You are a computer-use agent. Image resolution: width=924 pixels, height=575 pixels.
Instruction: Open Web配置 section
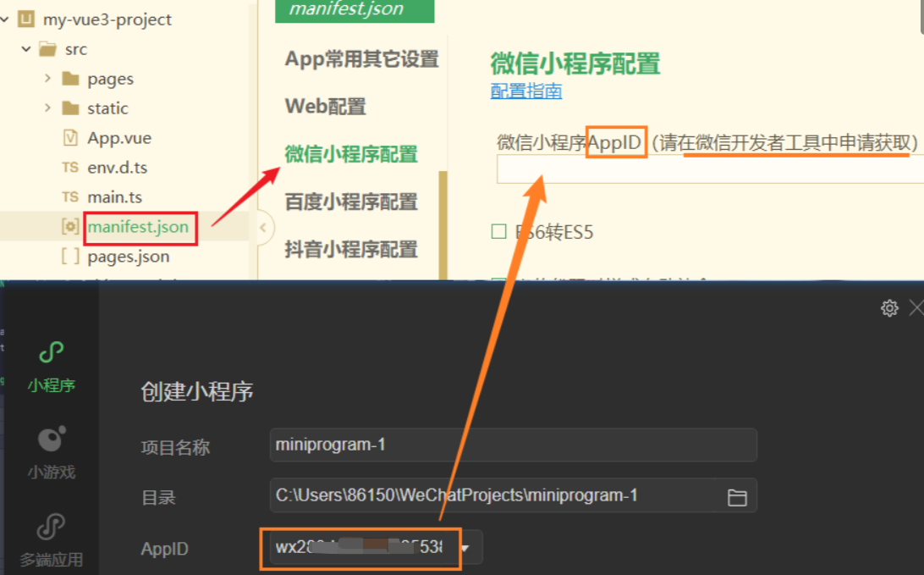click(325, 106)
